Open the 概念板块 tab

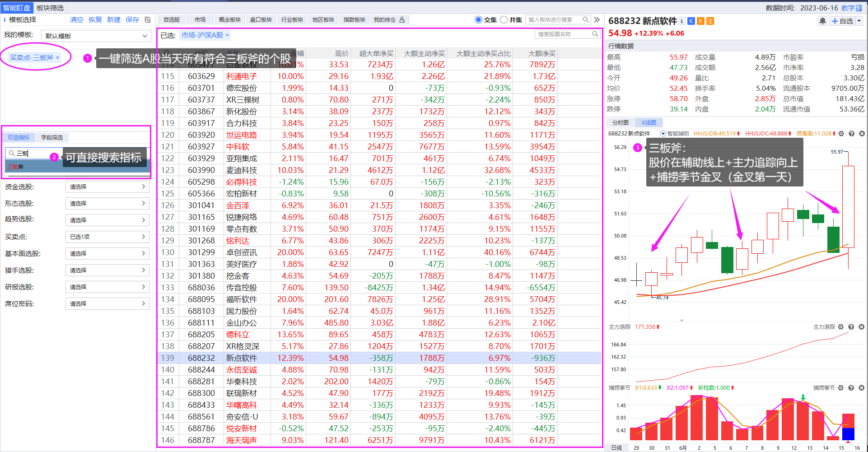[x=229, y=20]
